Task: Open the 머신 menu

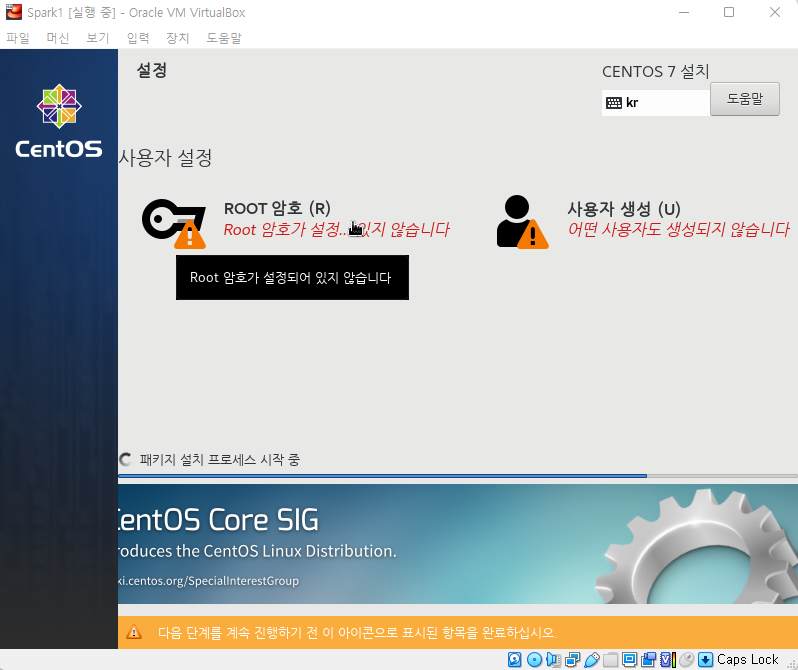Action: tap(58, 38)
